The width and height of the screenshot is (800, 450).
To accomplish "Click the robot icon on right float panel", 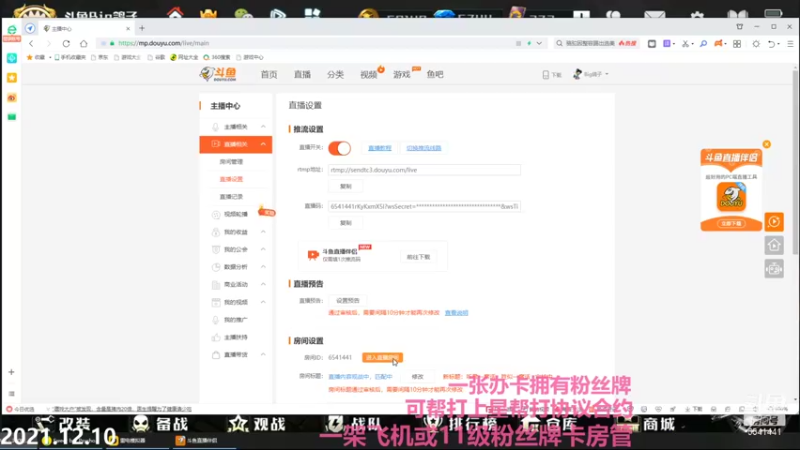I will (774, 269).
